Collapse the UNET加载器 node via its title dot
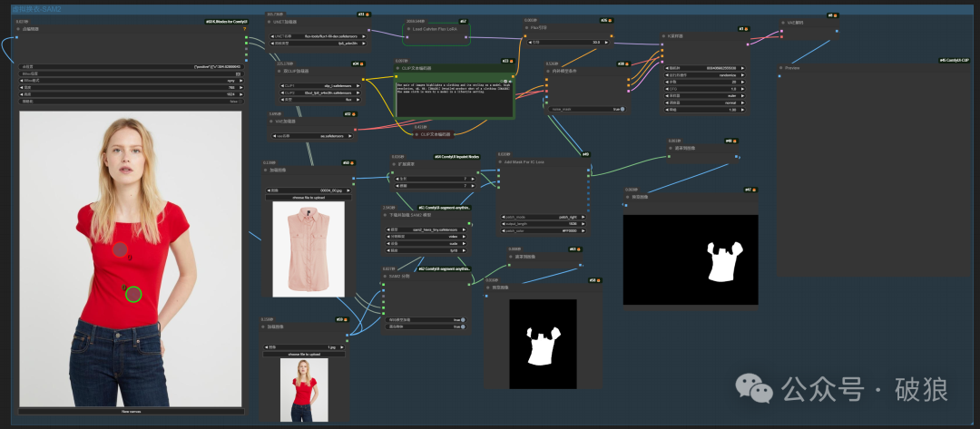Screen dimensions: 980x429 (269, 21)
